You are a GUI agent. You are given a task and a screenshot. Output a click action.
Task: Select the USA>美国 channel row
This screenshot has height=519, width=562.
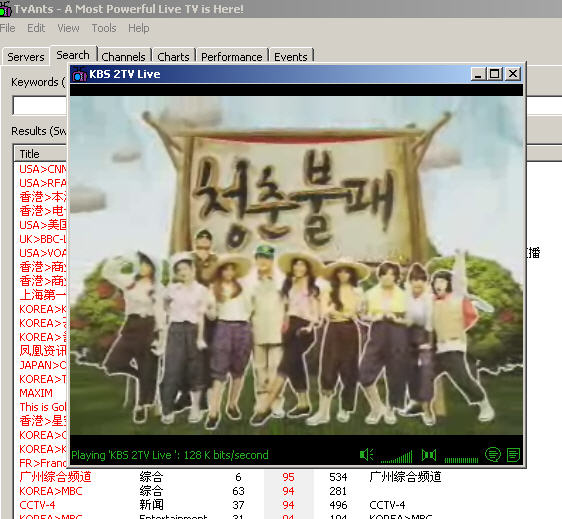point(43,225)
